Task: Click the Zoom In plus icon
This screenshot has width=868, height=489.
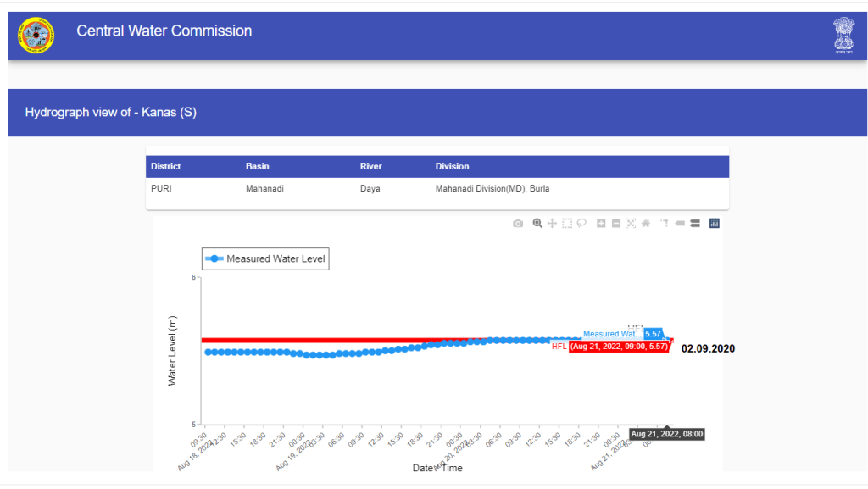Action: [x=601, y=224]
